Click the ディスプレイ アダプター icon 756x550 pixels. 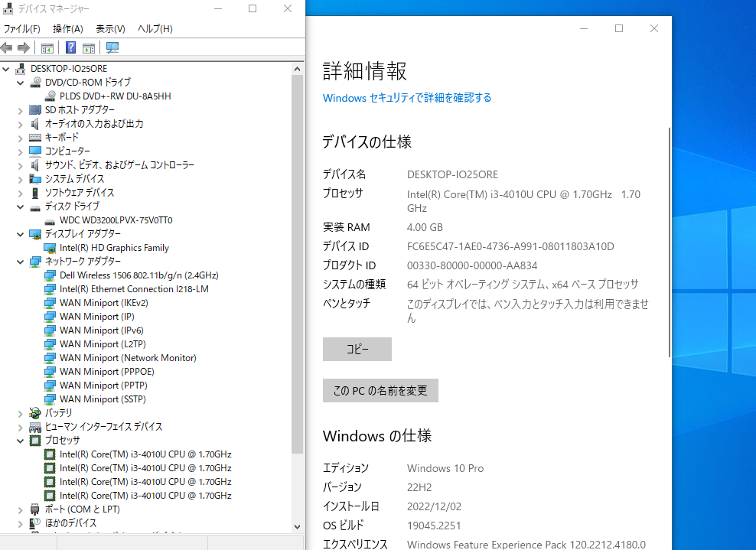pos(35,234)
